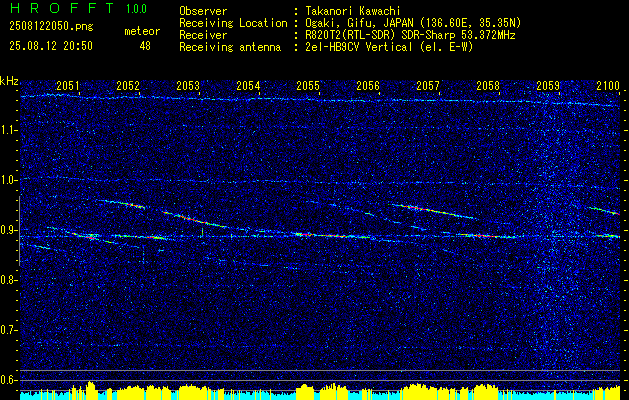The image size is (629, 400).
Task: Click the 2052 time axis marker
Action: (x=128, y=85)
